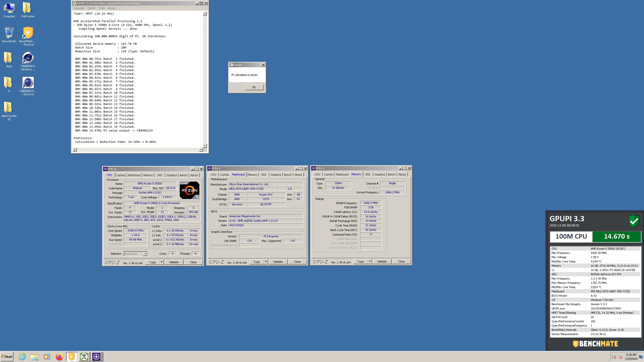Image resolution: width=644 pixels, height=362 pixels.
Task: Click the BenchMate logo at panel bottom
Action: [595, 344]
